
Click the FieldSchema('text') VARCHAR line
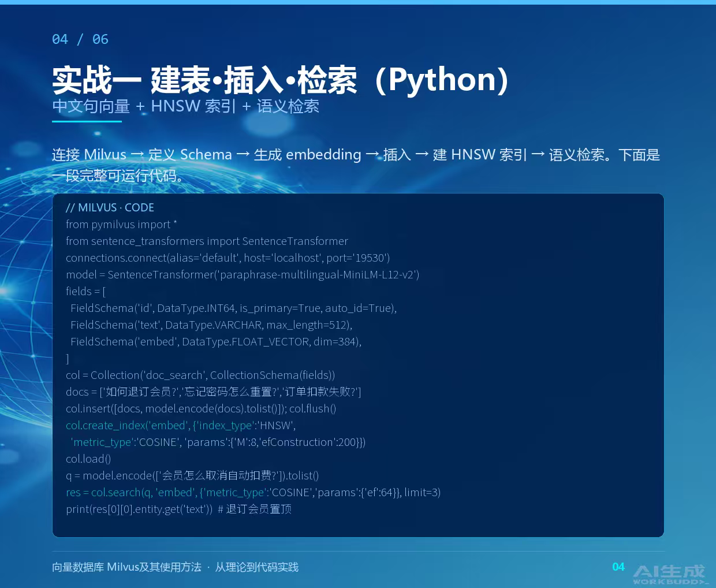pyautogui.click(x=211, y=325)
